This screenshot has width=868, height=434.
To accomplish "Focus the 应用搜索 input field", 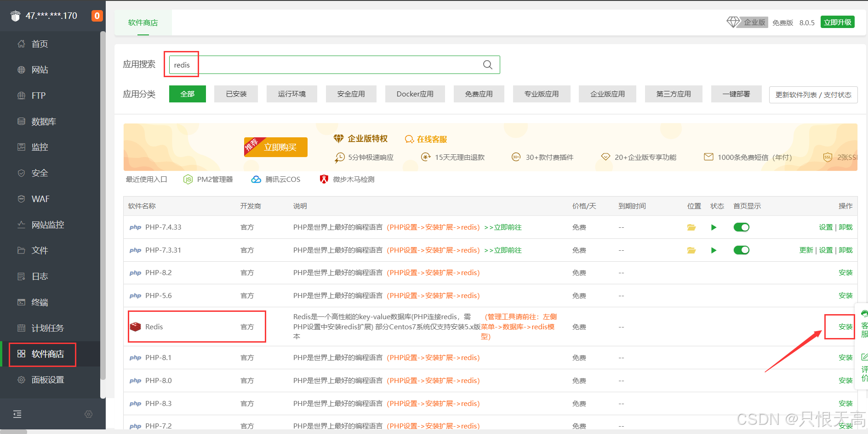I will [x=335, y=65].
